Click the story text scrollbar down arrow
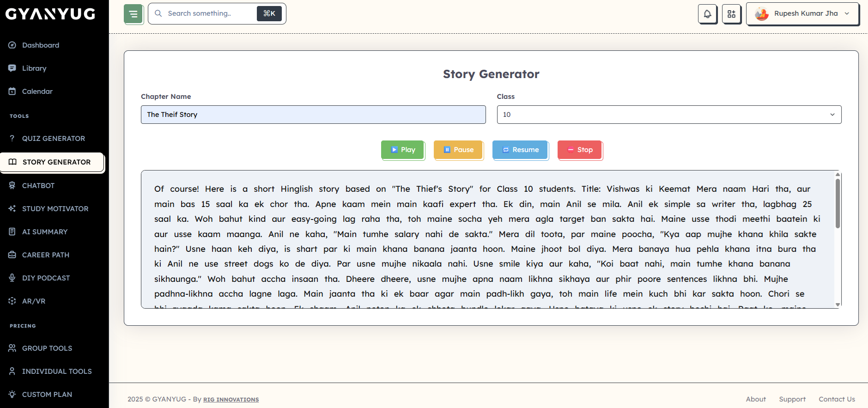The width and height of the screenshot is (868, 408). [838, 304]
